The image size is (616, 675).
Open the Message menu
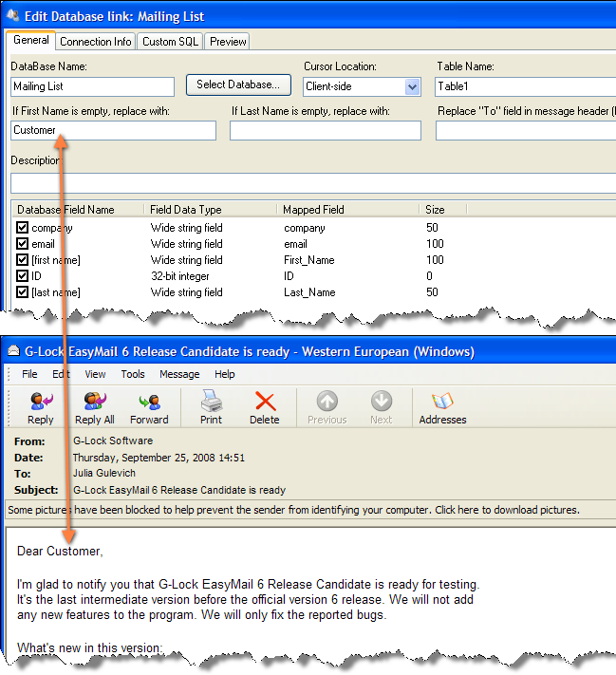(x=179, y=374)
